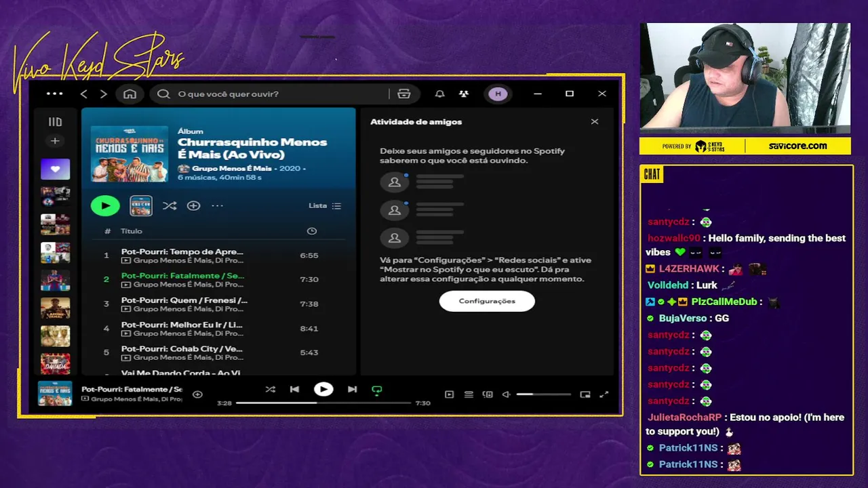This screenshot has height=488, width=868.
Task: Open the Spotify Home page
Action: coord(130,94)
